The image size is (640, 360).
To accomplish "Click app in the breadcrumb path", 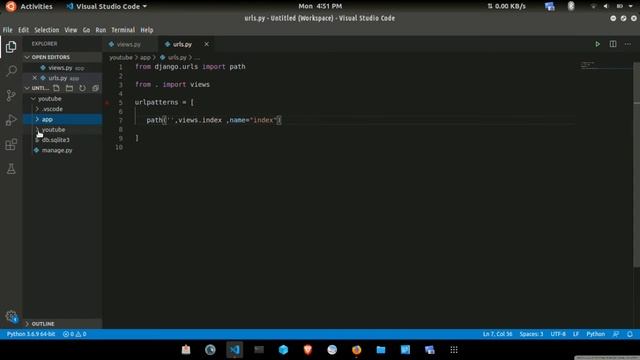I will point(145,58).
